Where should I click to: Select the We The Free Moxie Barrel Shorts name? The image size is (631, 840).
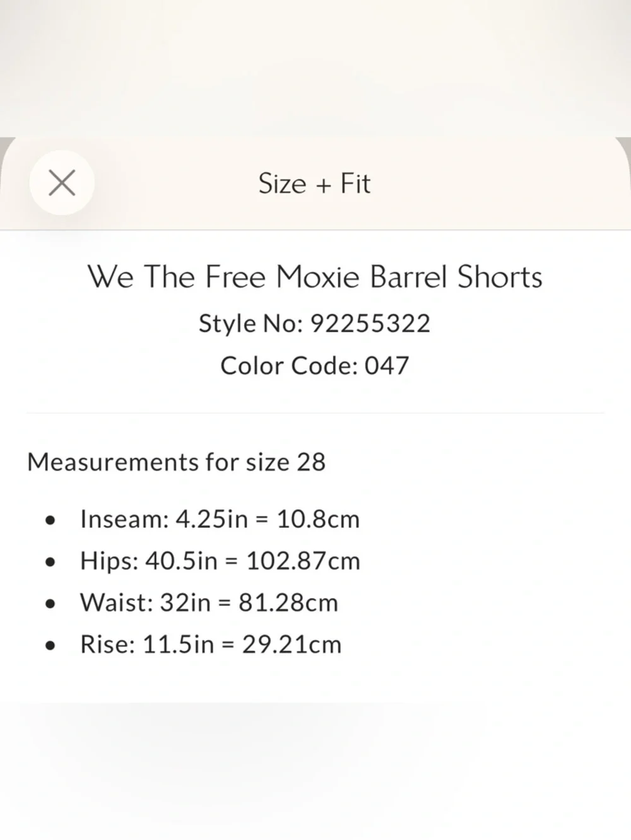(x=315, y=276)
